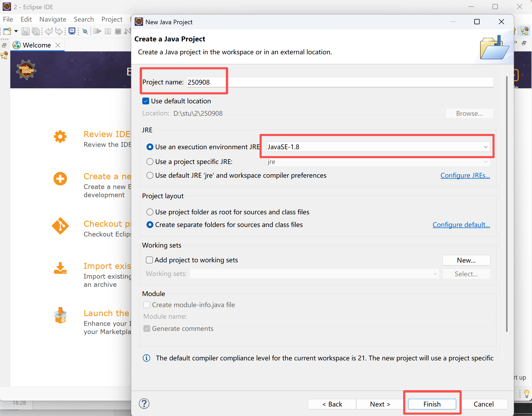Click the Finish button
This screenshot has height=416, width=532.
point(432,404)
